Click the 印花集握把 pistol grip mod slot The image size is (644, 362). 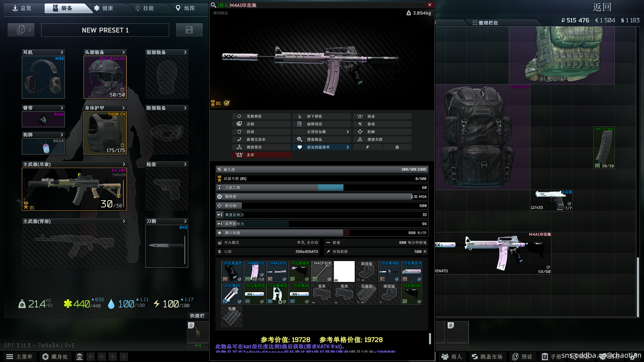point(232,271)
